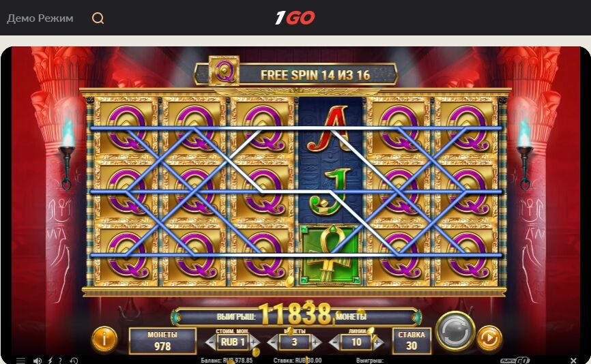591x364 pixels.
Task: Open the hamburger menu in bottom bar
Action: click(20, 361)
